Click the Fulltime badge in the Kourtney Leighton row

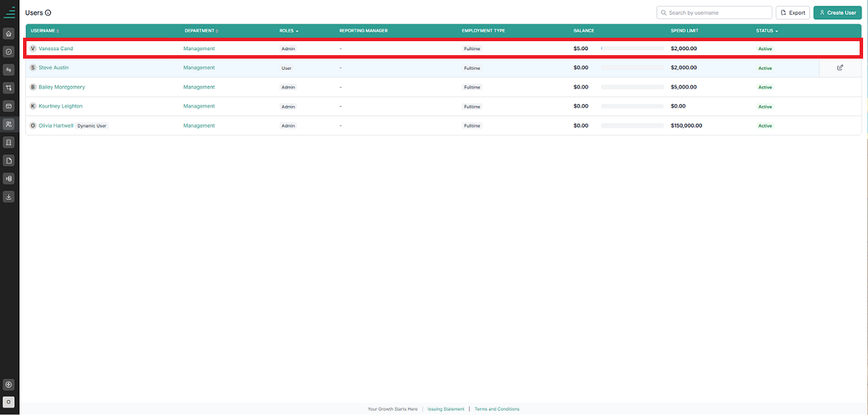point(472,107)
